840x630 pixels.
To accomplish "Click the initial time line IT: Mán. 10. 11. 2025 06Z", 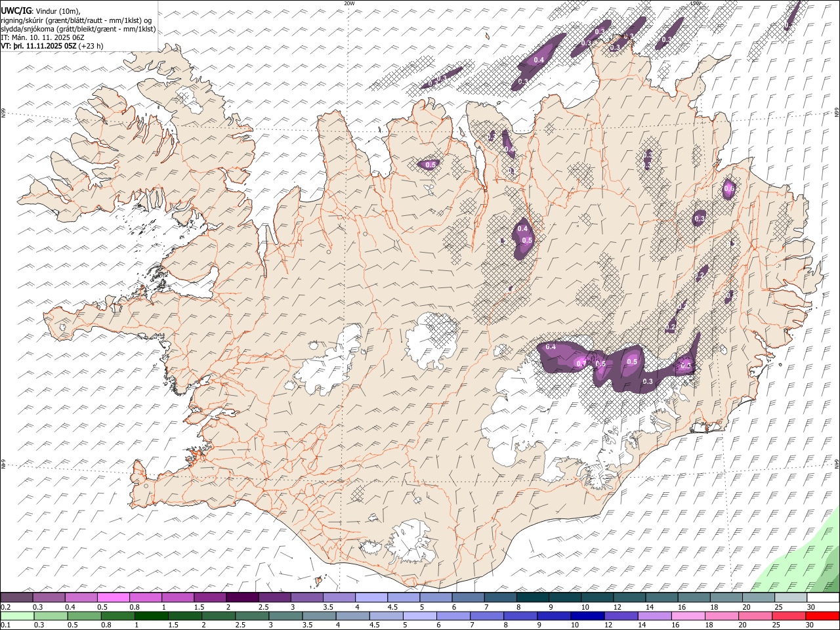I will point(42,37).
